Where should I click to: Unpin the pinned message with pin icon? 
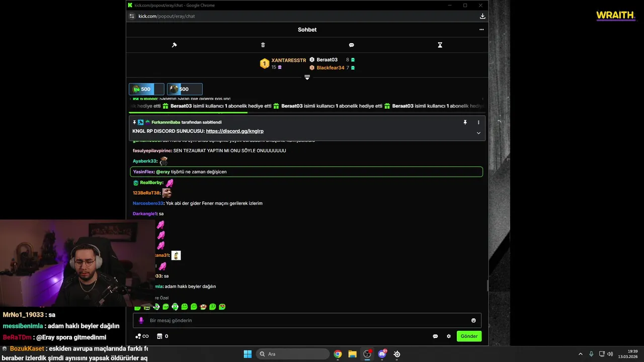[x=465, y=122]
